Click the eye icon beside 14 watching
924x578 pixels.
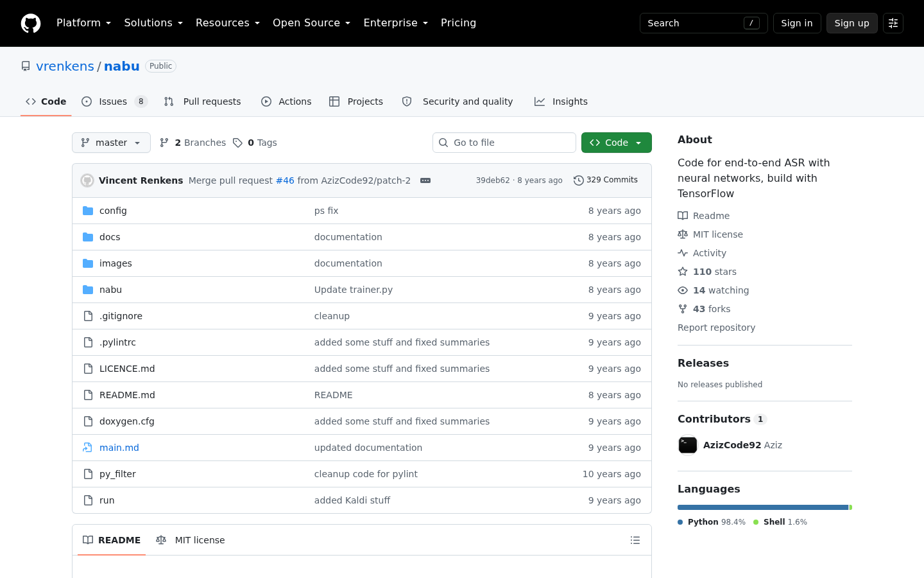coord(683,290)
